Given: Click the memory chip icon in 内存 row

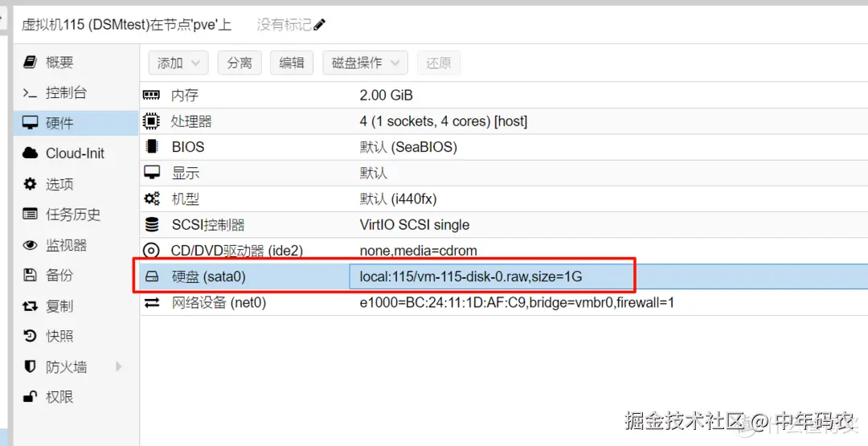Looking at the screenshot, I should pyautogui.click(x=151, y=95).
